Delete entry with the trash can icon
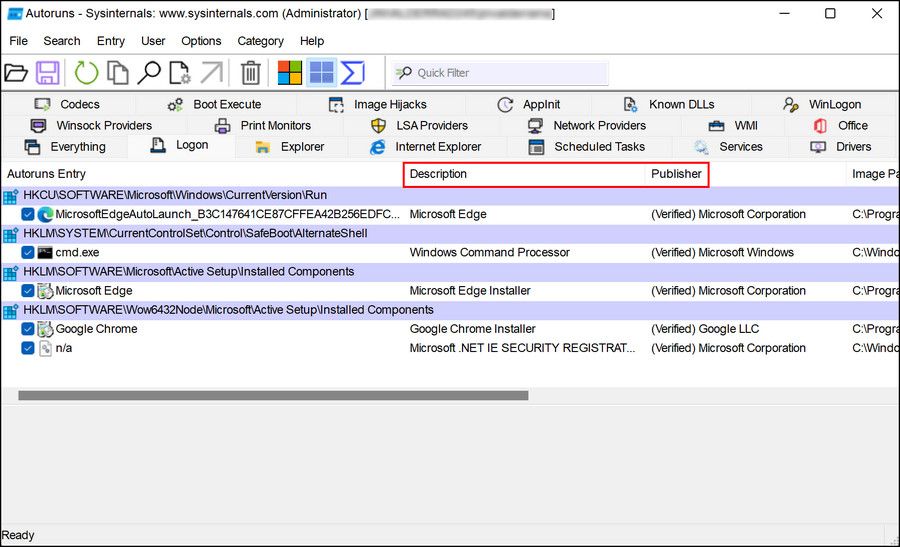This screenshot has height=547, width=900. pos(250,73)
